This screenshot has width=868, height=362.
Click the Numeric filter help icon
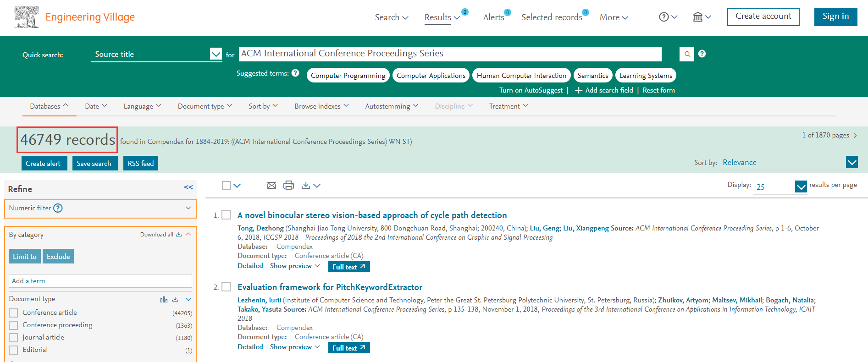click(x=58, y=208)
